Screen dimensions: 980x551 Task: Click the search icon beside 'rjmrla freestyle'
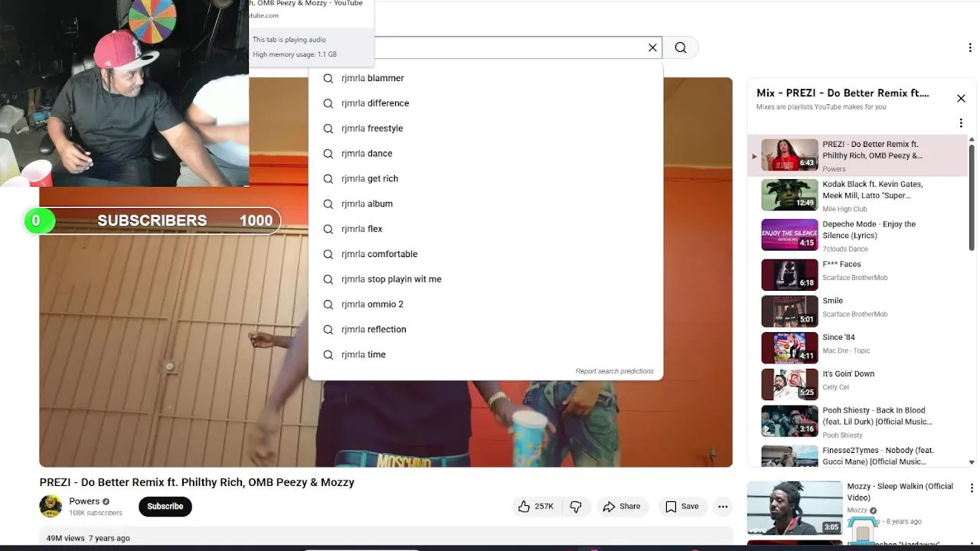328,129
